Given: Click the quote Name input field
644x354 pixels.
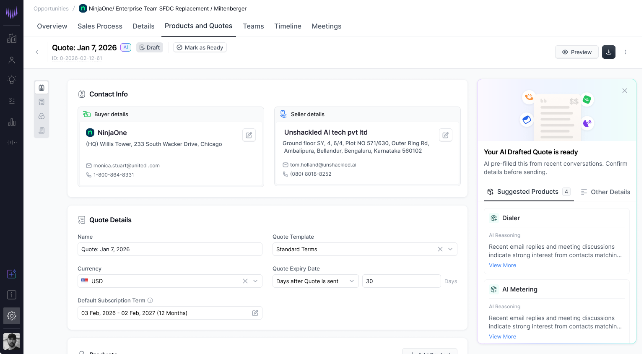Looking at the screenshot, I should (170, 249).
